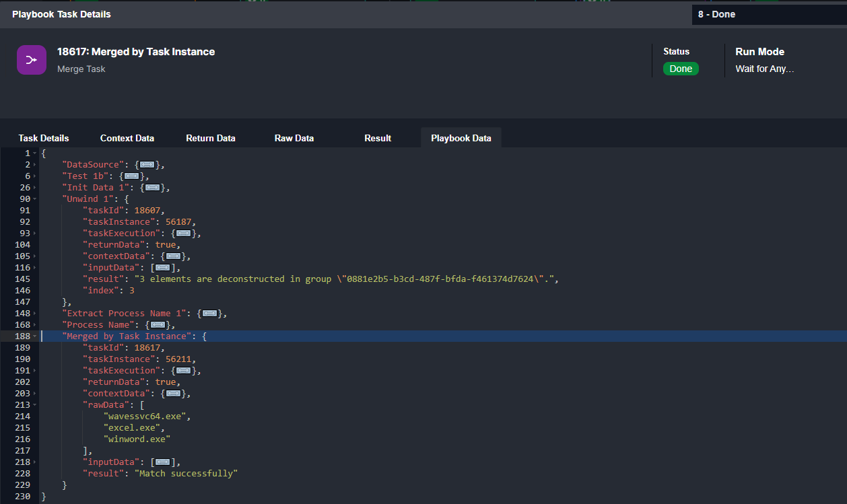Click the "wavessvc64.exe" entry

pos(145,417)
